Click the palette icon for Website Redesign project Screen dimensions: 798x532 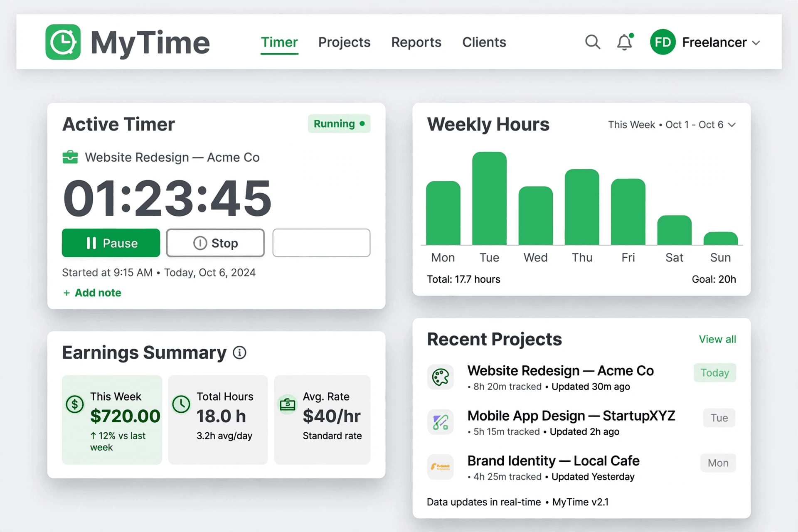point(441,377)
